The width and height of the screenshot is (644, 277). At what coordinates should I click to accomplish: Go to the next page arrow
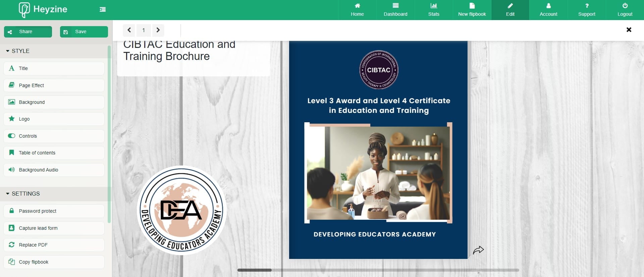158,30
